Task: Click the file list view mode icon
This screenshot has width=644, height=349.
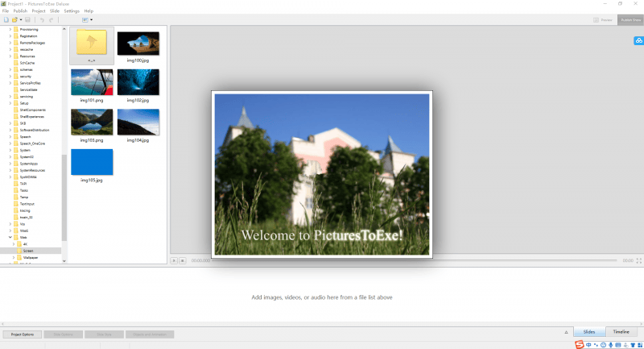Action: coord(85,19)
